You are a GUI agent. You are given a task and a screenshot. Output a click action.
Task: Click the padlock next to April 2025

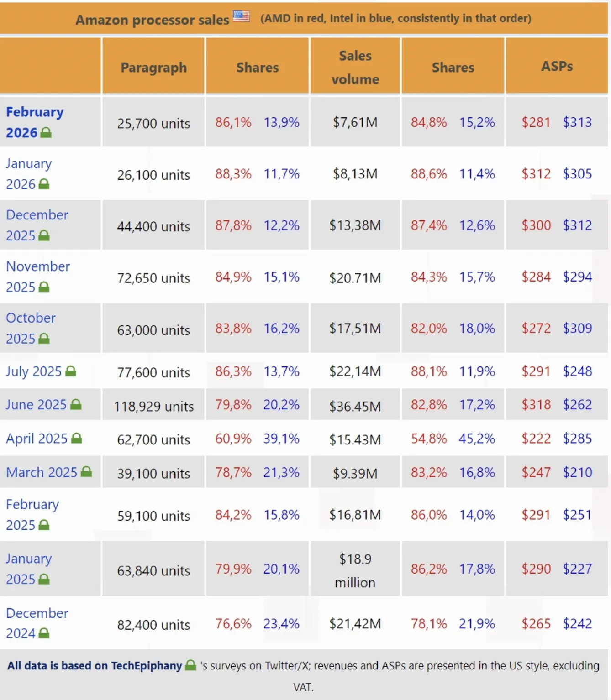click(x=76, y=439)
